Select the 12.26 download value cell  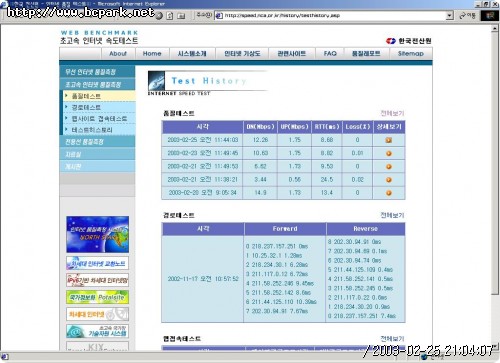260,140
